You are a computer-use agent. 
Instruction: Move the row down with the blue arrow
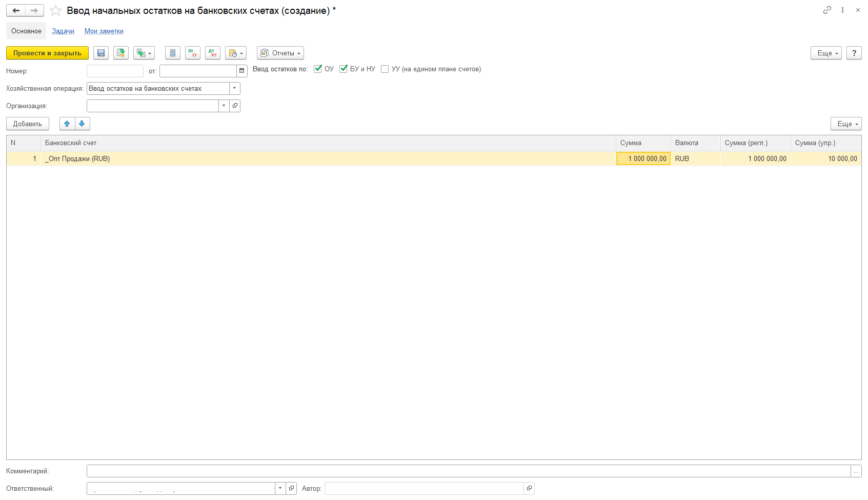pos(82,124)
